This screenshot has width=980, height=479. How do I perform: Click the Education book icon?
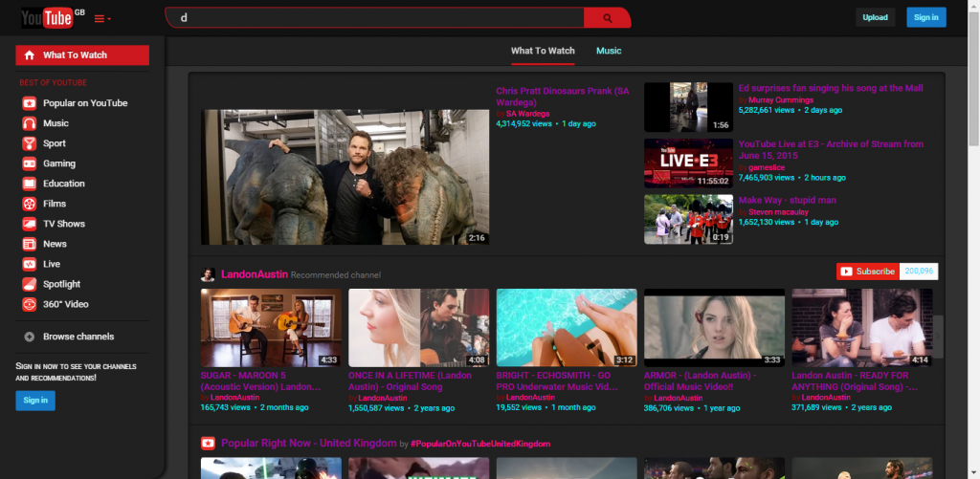click(29, 184)
